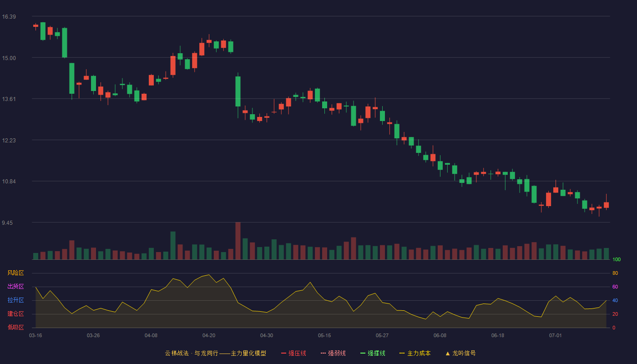The image size is (637, 364).
Task: Toggle the 强撑线 legend series
Action: [373, 353]
